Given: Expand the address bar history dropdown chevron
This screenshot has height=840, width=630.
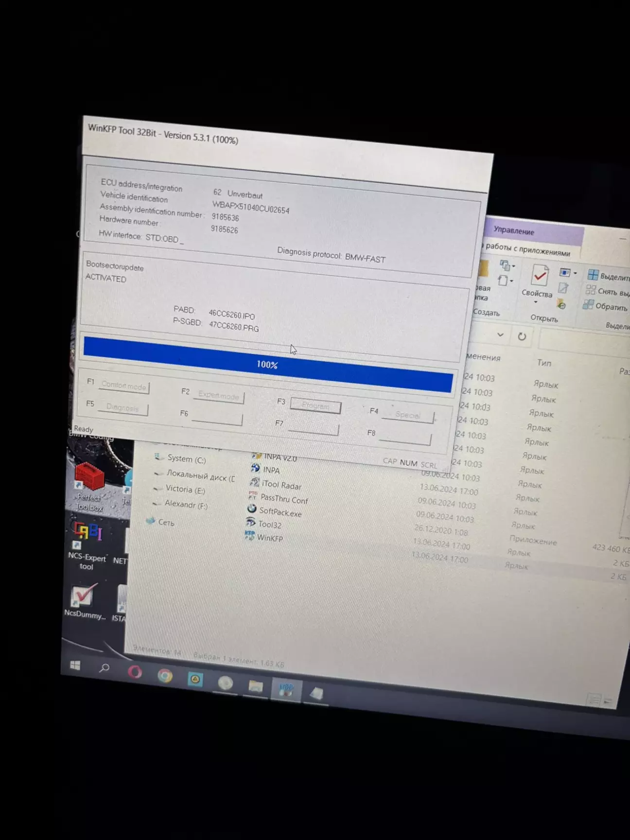Looking at the screenshot, I should 500,334.
